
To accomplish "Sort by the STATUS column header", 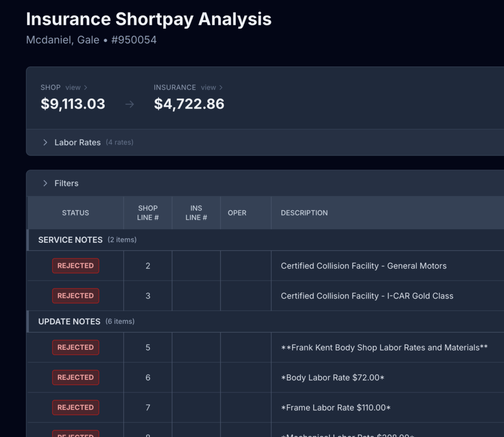I will (75, 213).
